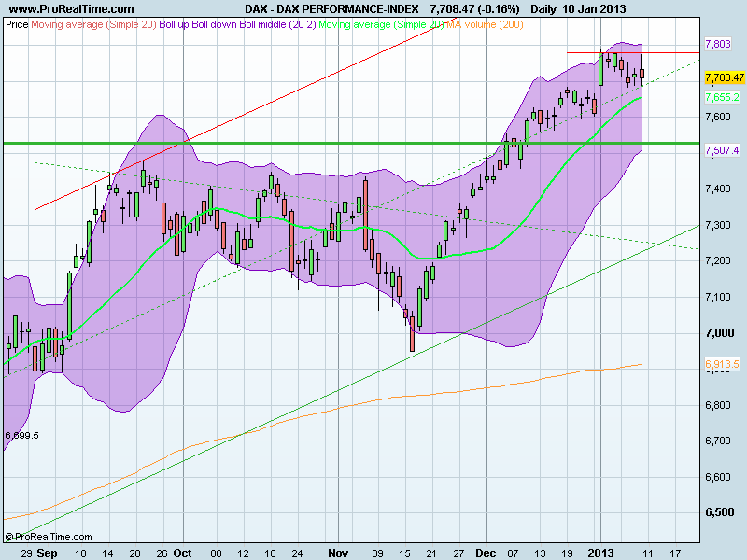This screenshot has height=560, width=747.
Task: Click the DAX PERFORMANCE-INDEX title
Action: 347,8
